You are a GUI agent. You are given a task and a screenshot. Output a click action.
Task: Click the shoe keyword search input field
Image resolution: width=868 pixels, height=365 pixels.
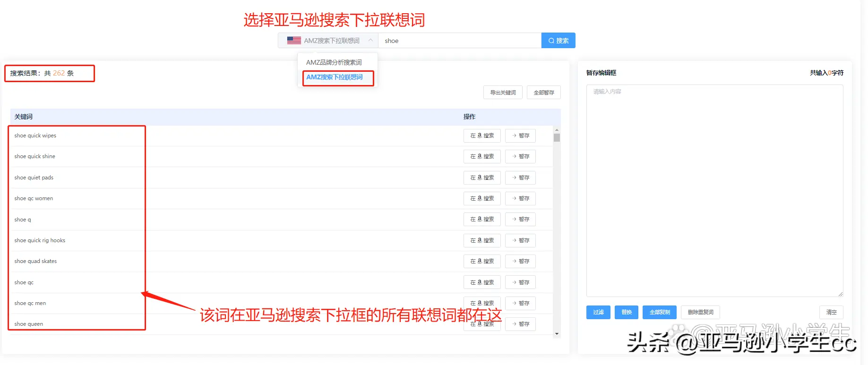point(459,41)
